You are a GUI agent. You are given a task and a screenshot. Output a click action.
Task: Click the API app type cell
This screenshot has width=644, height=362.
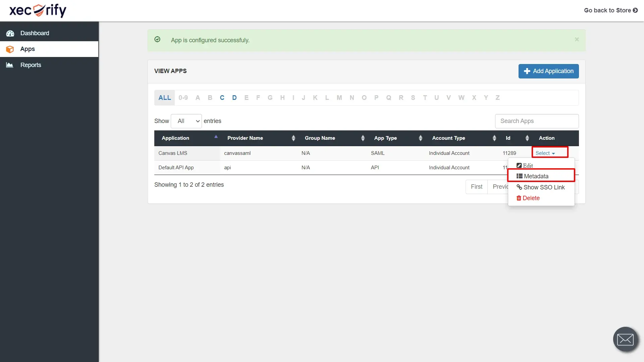click(x=396, y=168)
